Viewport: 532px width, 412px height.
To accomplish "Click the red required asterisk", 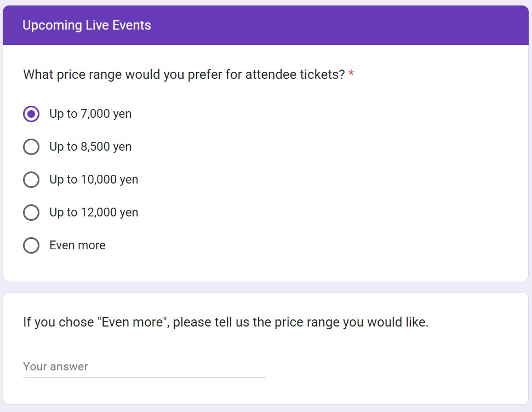I will (x=351, y=75).
